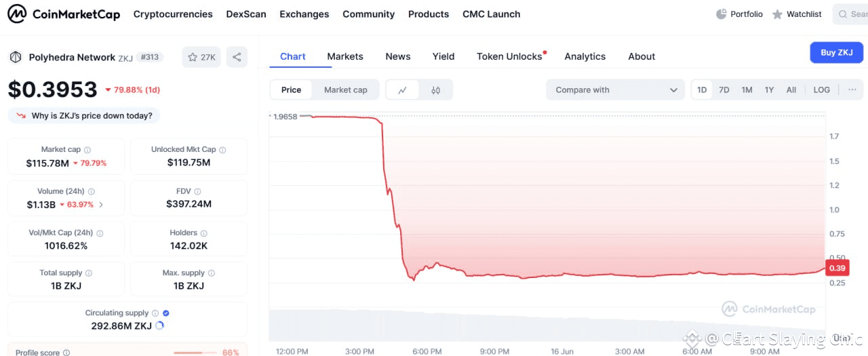Click Holders info icon
This screenshot has height=356, width=868.
click(203, 233)
